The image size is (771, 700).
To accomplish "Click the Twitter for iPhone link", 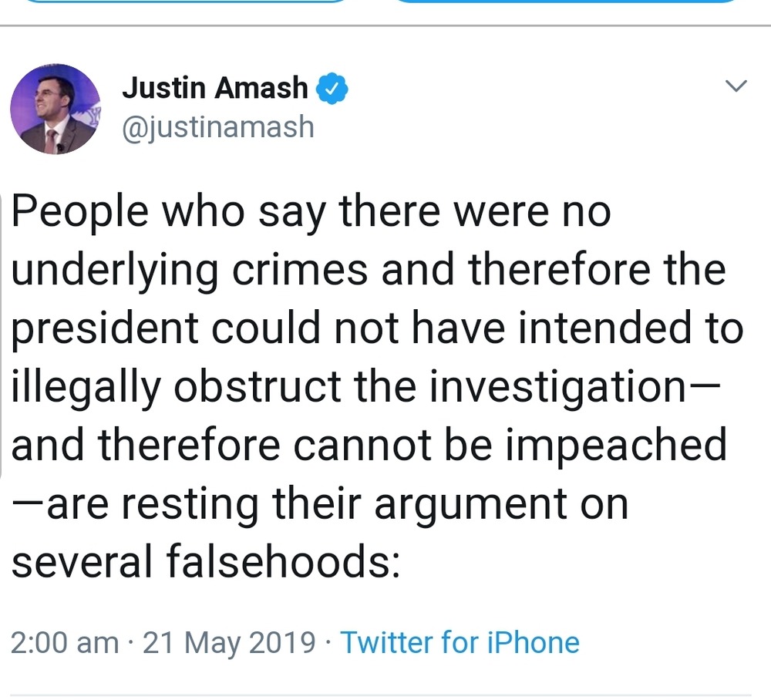I will [460, 642].
